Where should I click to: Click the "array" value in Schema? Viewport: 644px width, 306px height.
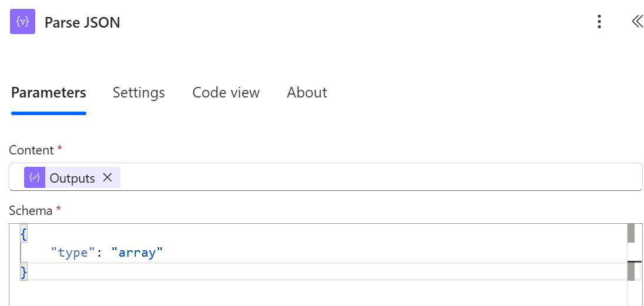click(x=136, y=253)
